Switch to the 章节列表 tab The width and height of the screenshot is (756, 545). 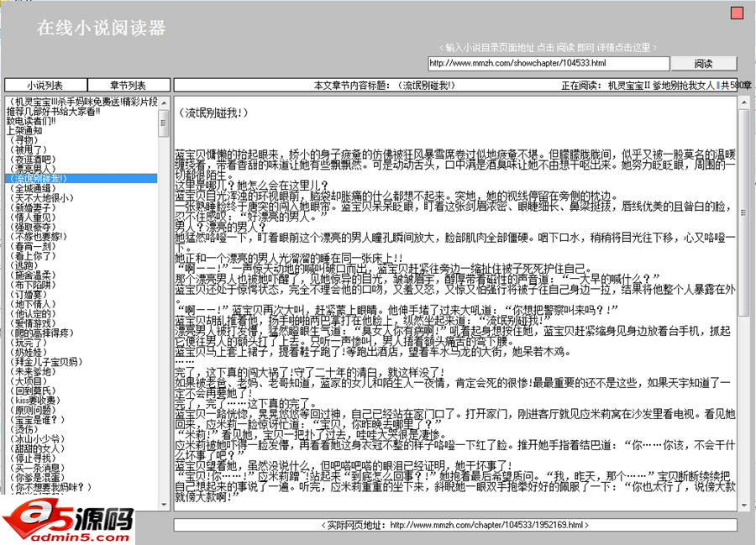pos(129,86)
